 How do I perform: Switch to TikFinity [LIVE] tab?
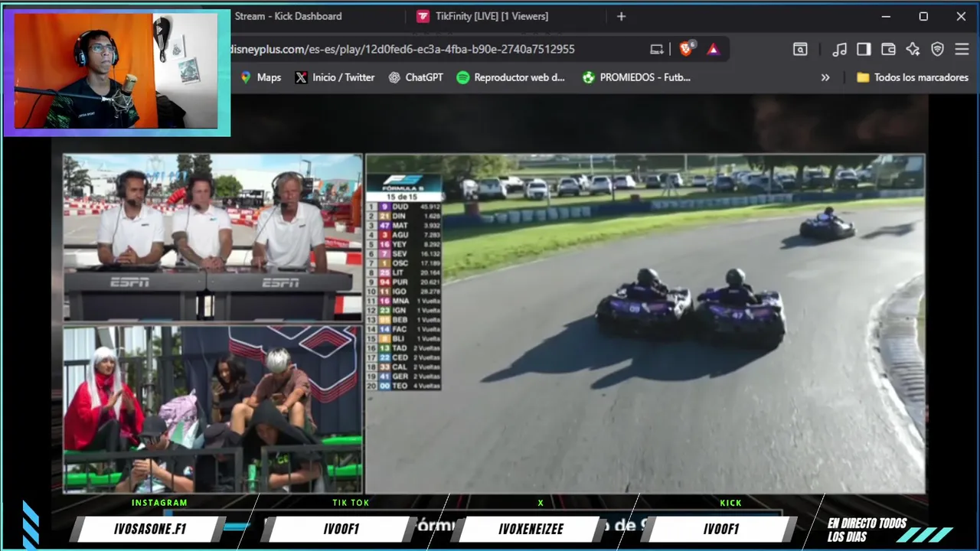pyautogui.click(x=492, y=16)
